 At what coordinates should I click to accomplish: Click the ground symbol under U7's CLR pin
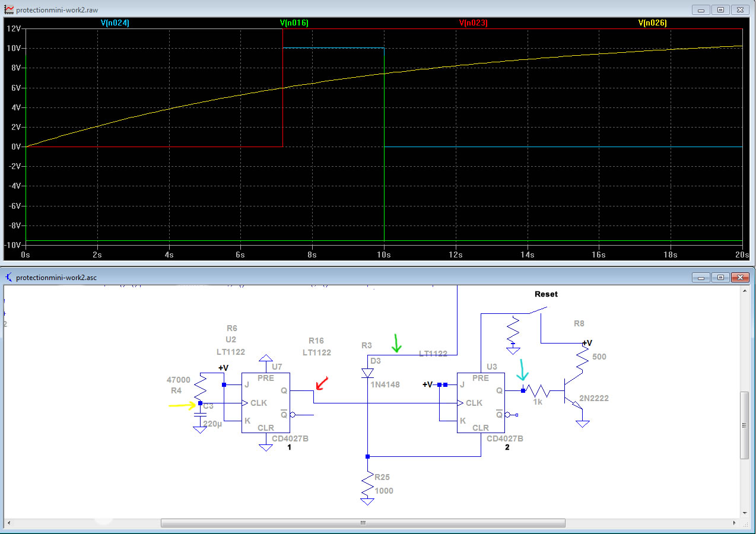pyautogui.click(x=266, y=448)
